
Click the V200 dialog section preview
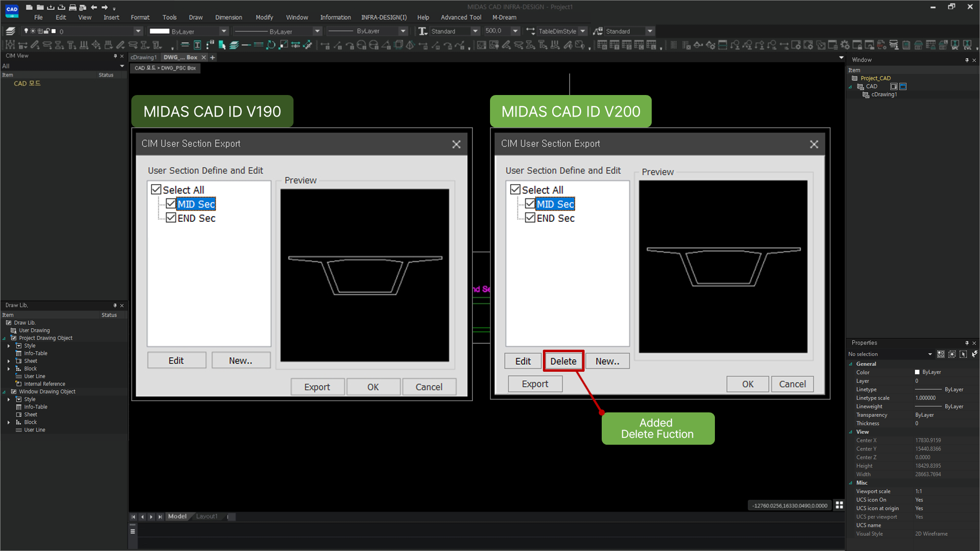723,266
